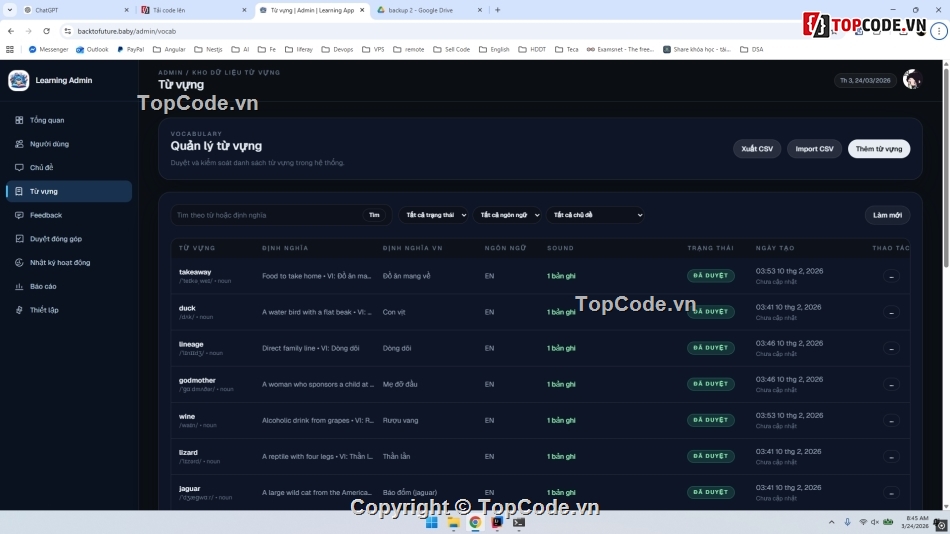Click ĐÃ DUYỆT badge for lineage row

(710, 348)
